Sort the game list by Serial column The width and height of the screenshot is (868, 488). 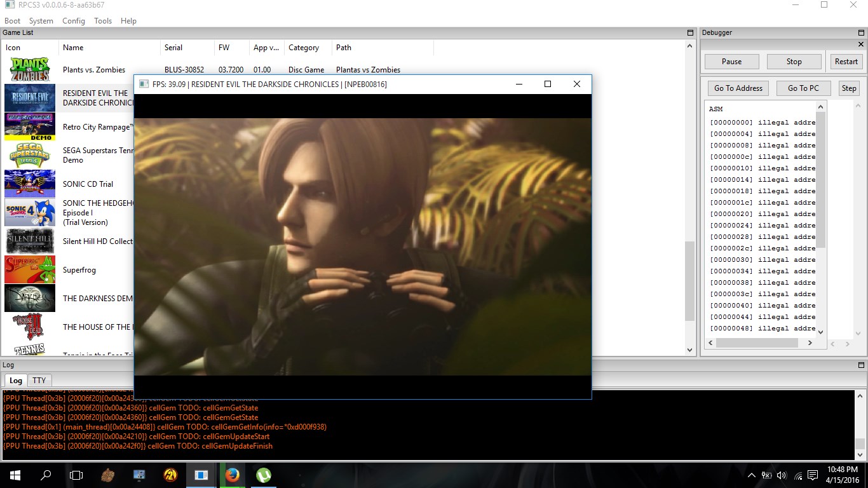(173, 48)
